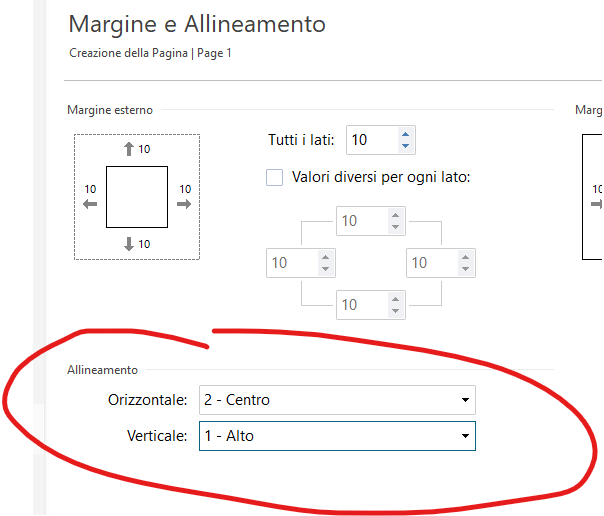Enable 'Valori diversi per ogni lato' checkbox

[x=274, y=178]
